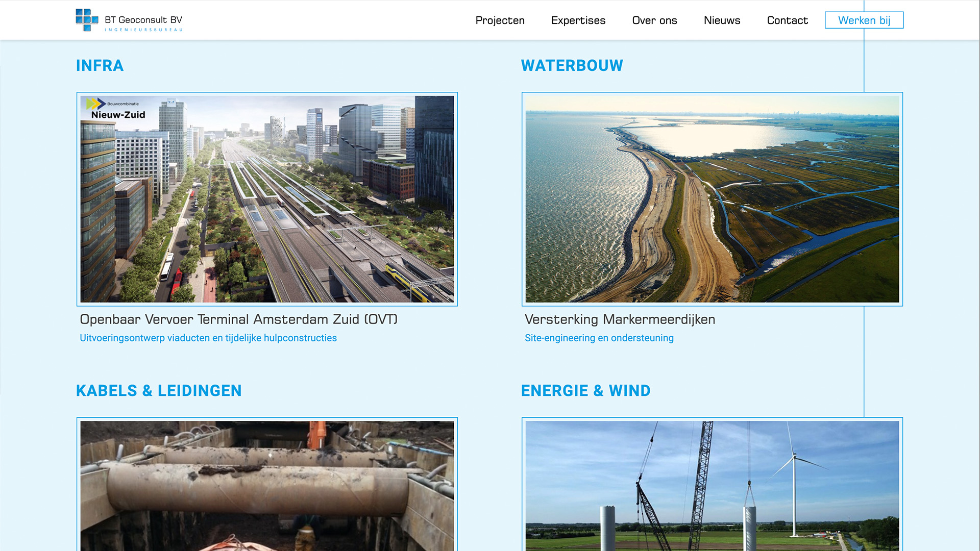Open the Expertises menu item
The height and width of the screenshot is (551, 980).
coord(578,20)
